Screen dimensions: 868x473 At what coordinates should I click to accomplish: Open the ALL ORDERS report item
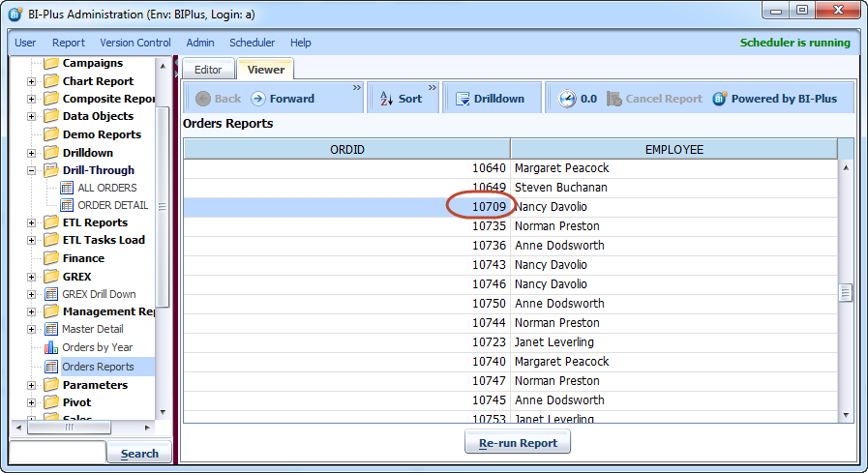pos(106,188)
